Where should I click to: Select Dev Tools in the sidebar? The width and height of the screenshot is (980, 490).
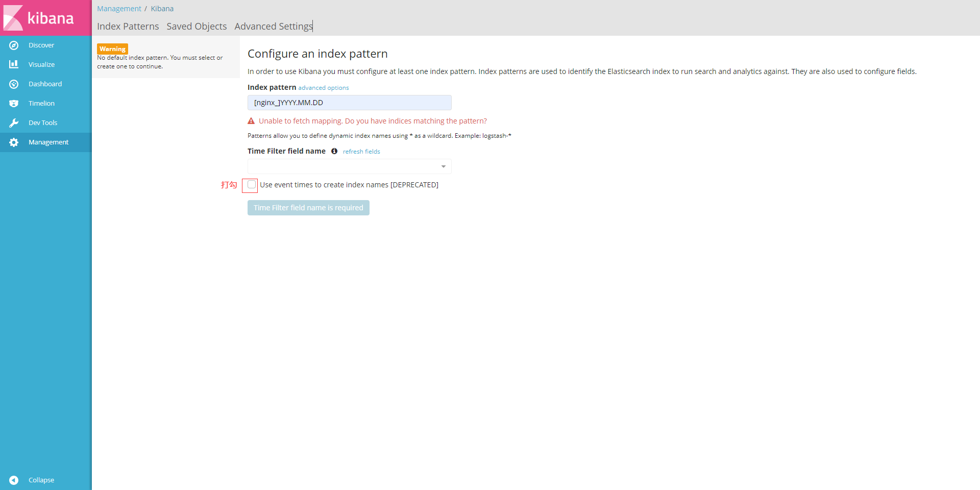(x=43, y=123)
